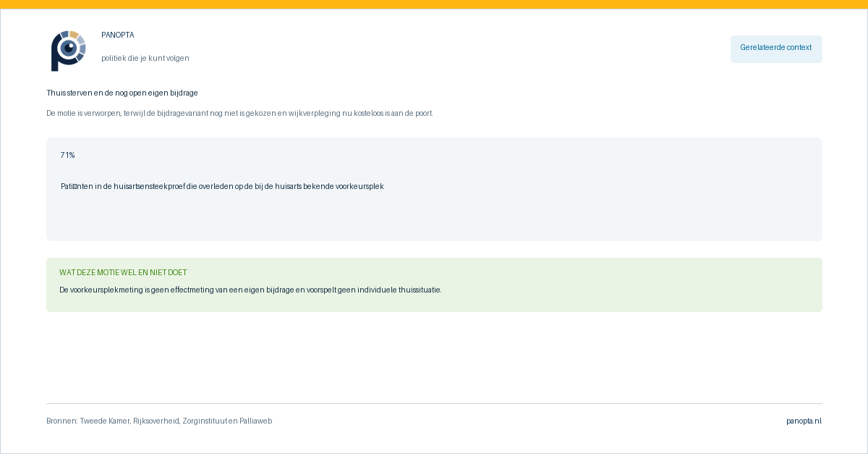Click the green explanation box
Viewport: 868px width, 454px height.
(x=434, y=285)
